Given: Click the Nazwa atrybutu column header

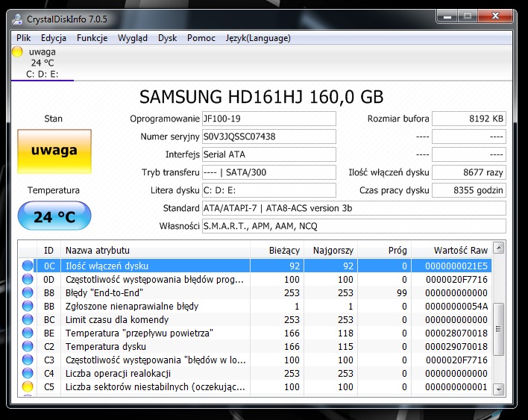Looking at the screenshot, I should point(155,250).
